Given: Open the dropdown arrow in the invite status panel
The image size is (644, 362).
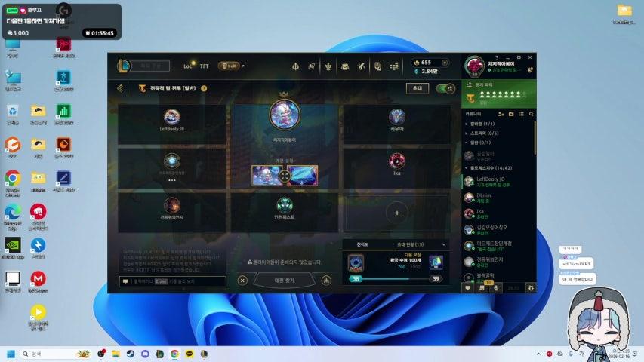Looking at the screenshot, I should [x=444, y=245].
